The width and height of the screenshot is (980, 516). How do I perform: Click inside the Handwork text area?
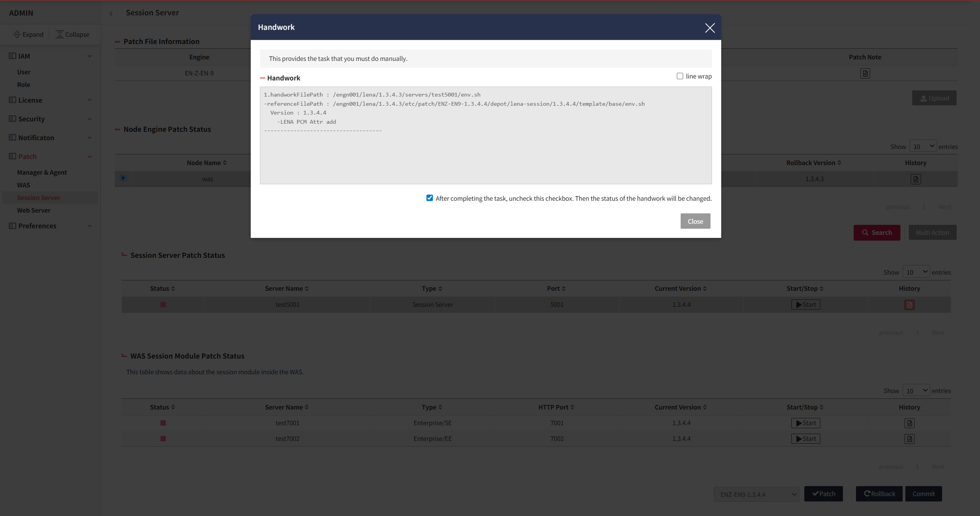coord(486,135)
